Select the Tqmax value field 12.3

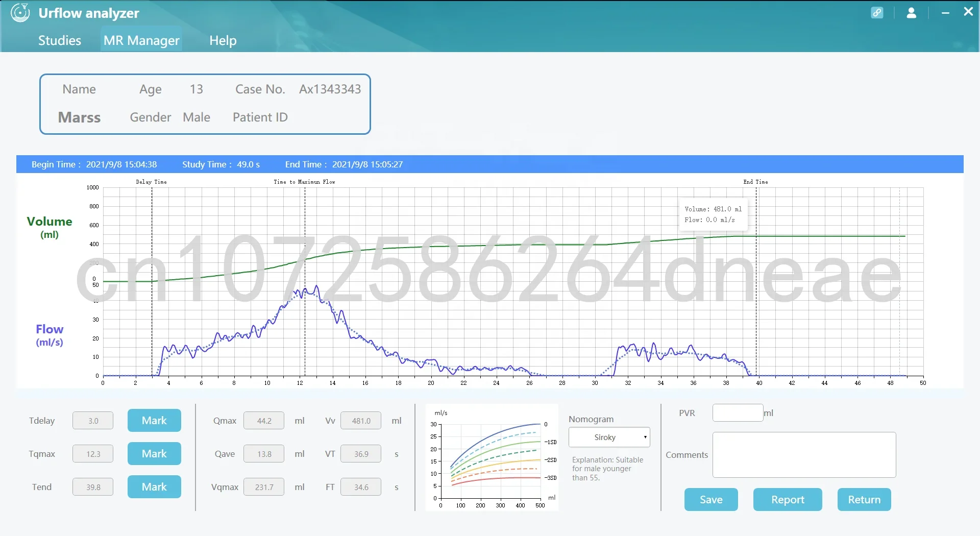tap(93, 454)
